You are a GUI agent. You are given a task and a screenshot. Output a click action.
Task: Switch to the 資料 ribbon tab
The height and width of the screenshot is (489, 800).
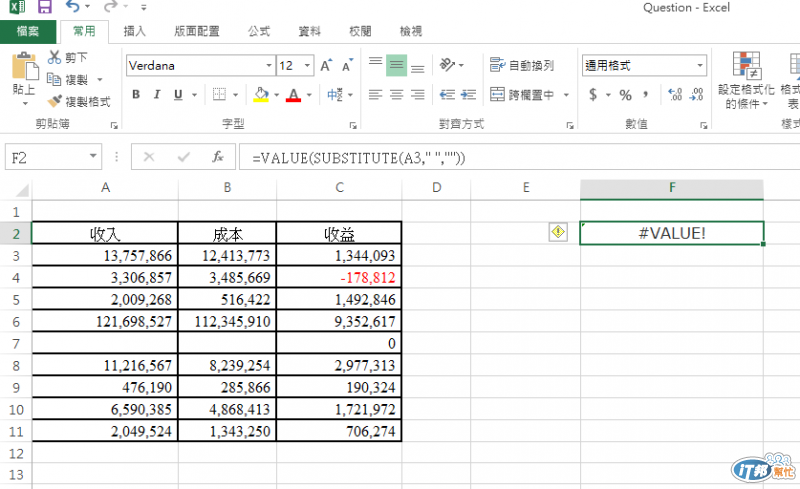click(x=310, y=31)
